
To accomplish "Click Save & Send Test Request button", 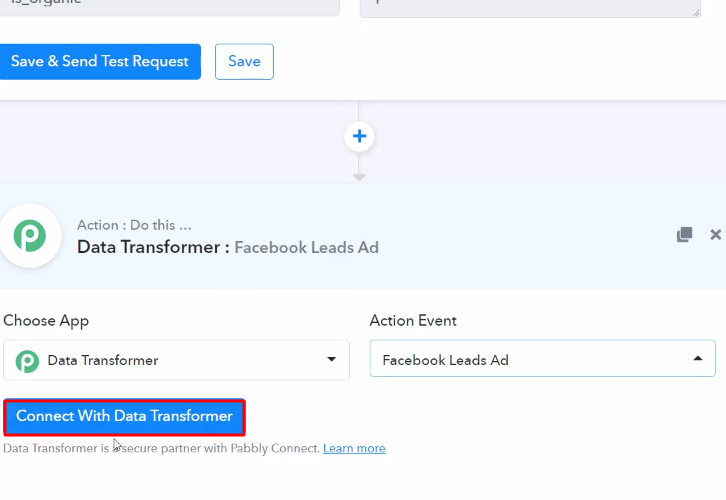I will point(100,62).
